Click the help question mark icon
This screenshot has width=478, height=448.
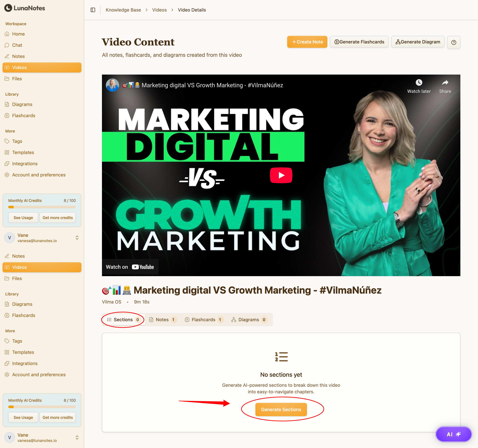tap(453, 42)
